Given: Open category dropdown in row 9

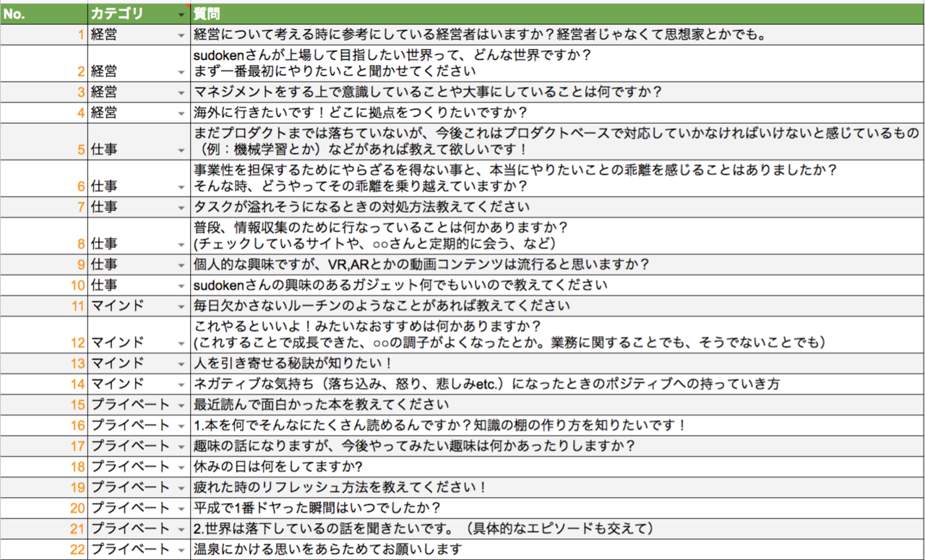Looking at the screenshot, I should (181, 264).
